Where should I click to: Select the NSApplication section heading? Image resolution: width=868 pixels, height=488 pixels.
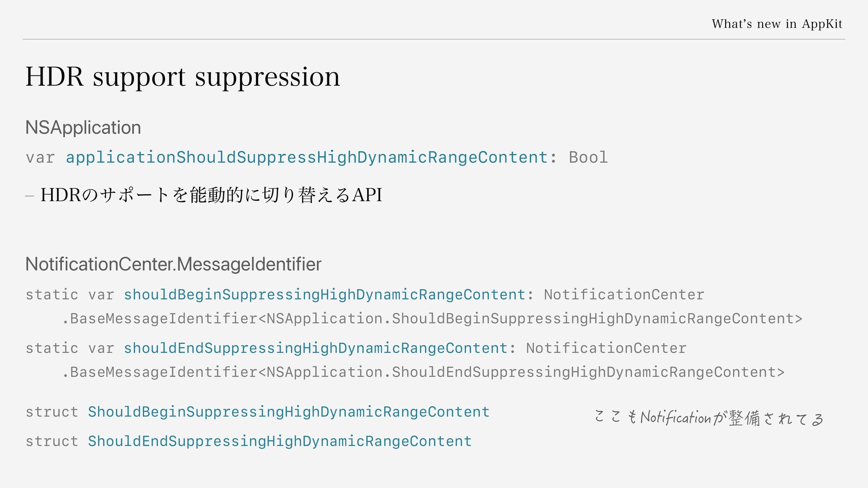coord(83,127)
